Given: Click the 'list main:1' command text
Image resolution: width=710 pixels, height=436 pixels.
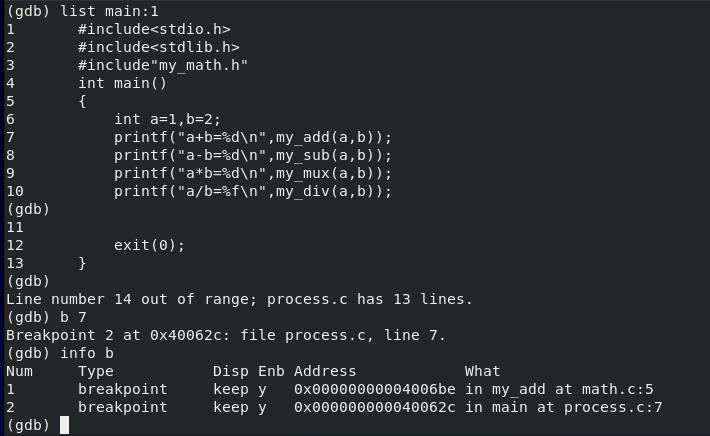Looking at the screenshot, I should coord(109,11).
